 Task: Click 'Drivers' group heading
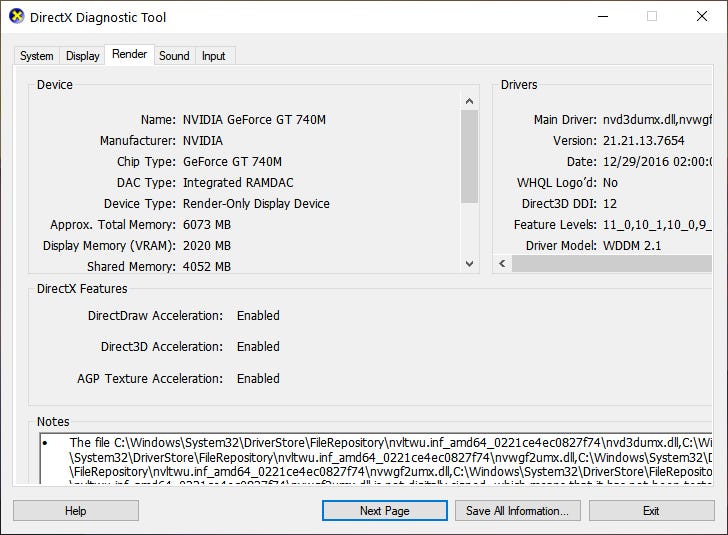(x=519, y=85)
